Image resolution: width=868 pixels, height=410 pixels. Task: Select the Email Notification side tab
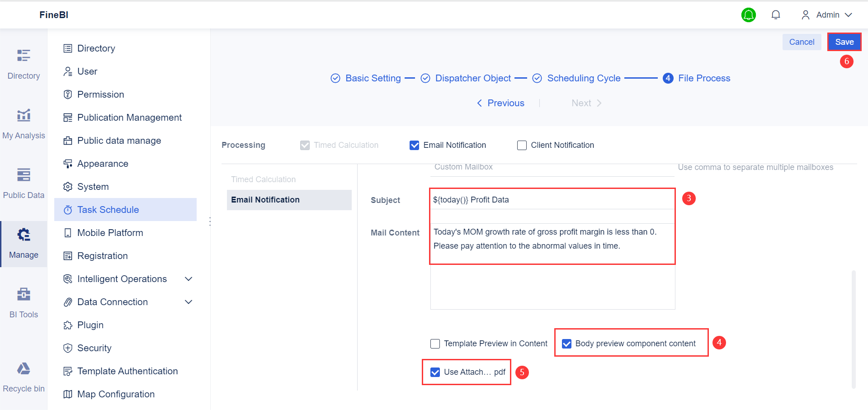289,200
